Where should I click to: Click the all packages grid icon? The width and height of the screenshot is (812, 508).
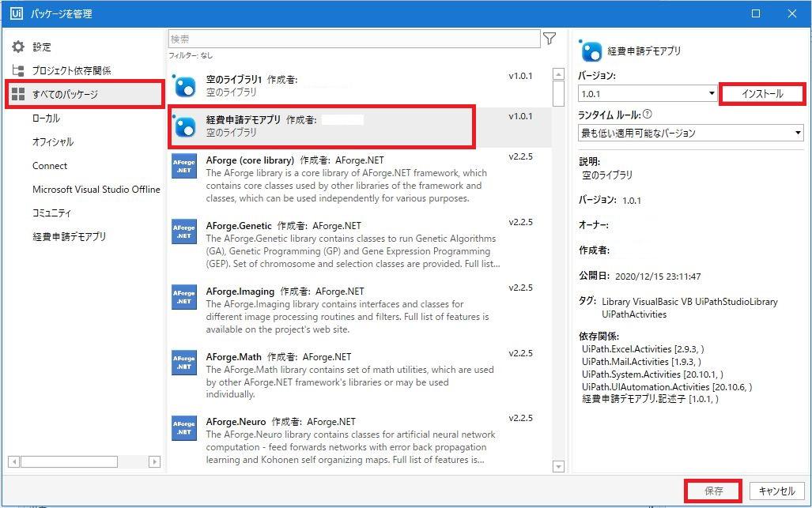click(18, 94)
